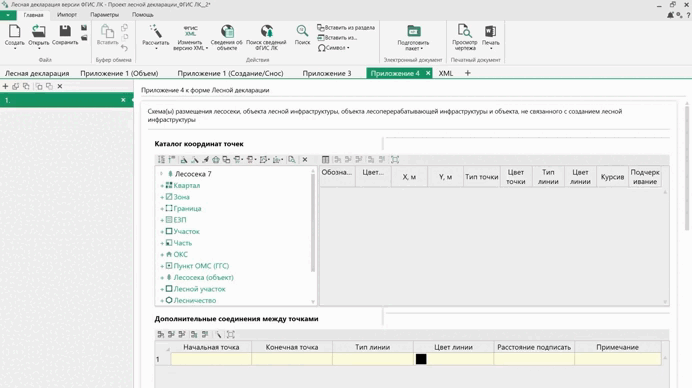Click the table columns icon in catalog toolbar
The height and width of the screenshot is (388, 692).
325,159
